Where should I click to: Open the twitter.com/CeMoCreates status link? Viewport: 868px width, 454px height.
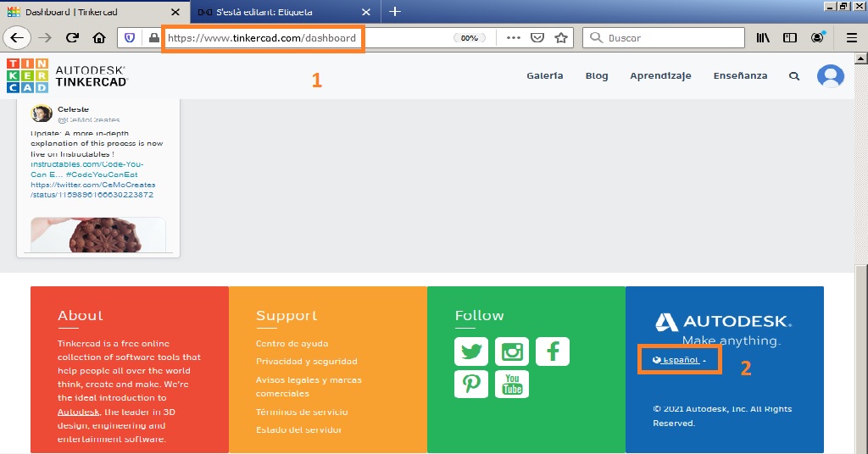click(x=92, y=190)
